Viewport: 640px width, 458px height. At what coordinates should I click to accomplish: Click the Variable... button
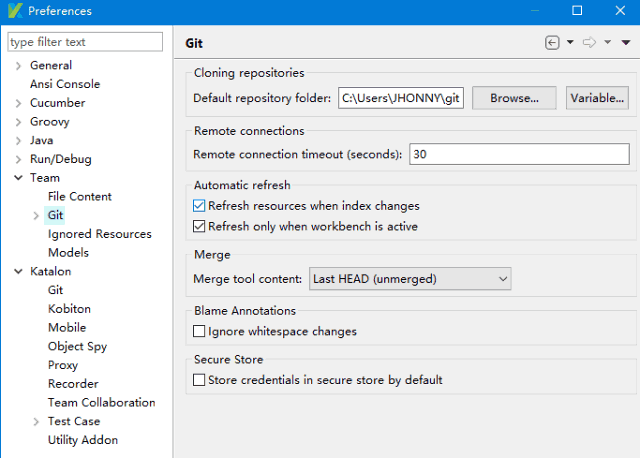point(597,98)
